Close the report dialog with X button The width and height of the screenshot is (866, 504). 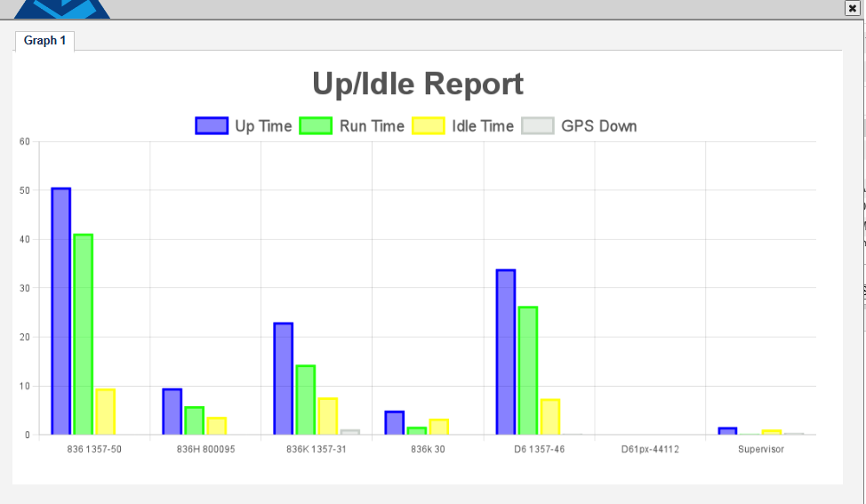tap(852, 8)
